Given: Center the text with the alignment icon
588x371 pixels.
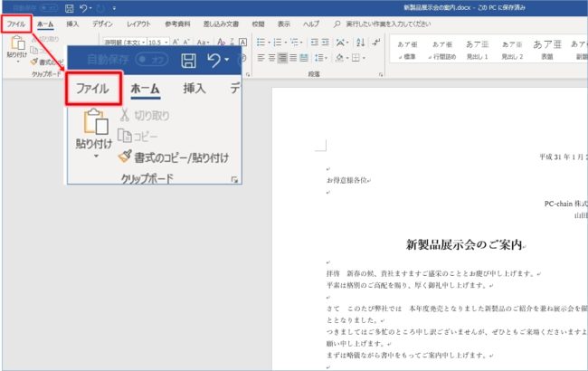Looking at the screenshot, I should (272, 58).
